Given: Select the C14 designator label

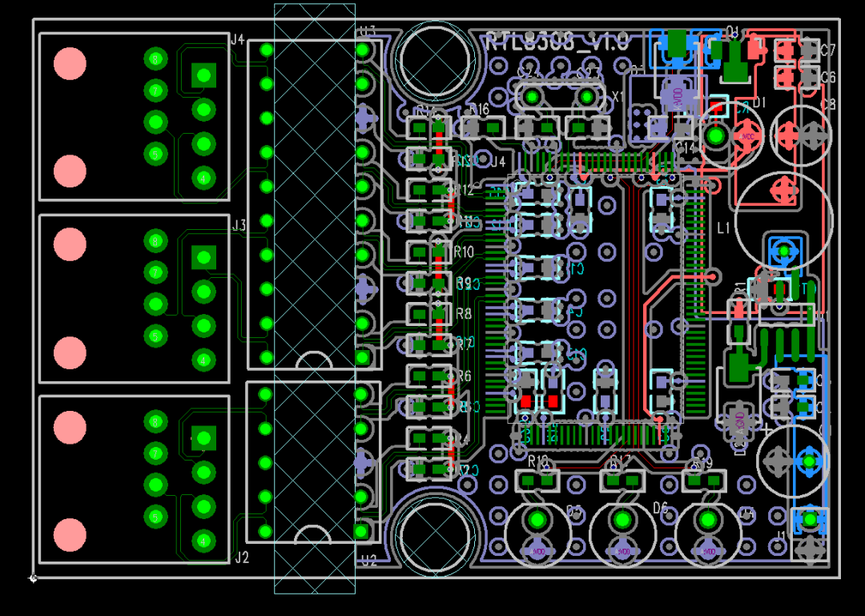Looking at the screenshot, I should [x=685, y=147].
